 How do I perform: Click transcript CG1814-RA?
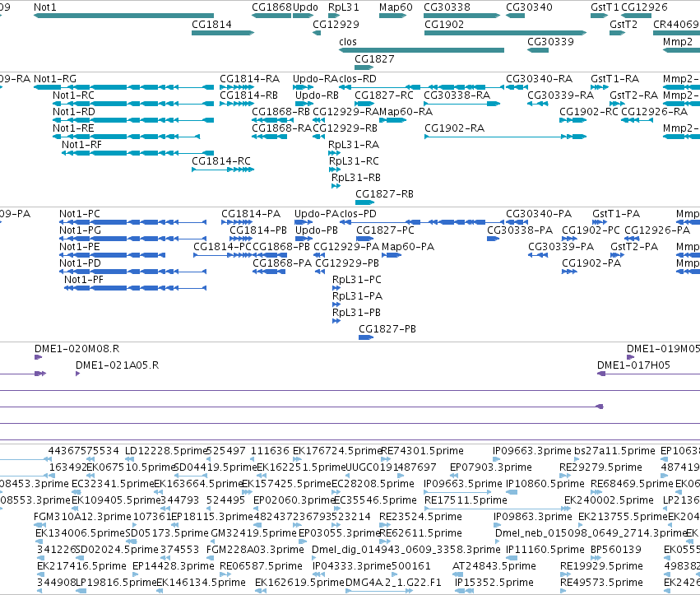coord(249,79)
